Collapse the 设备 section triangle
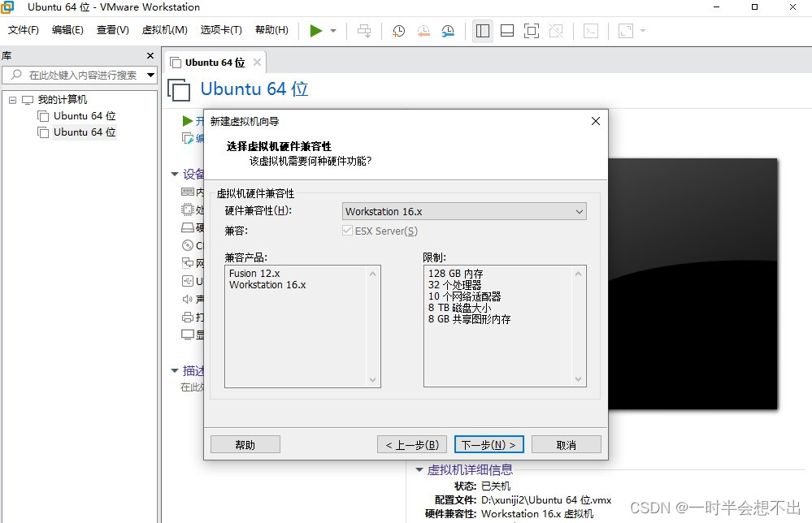Screen dimensions: 812x523 [175, 175]
